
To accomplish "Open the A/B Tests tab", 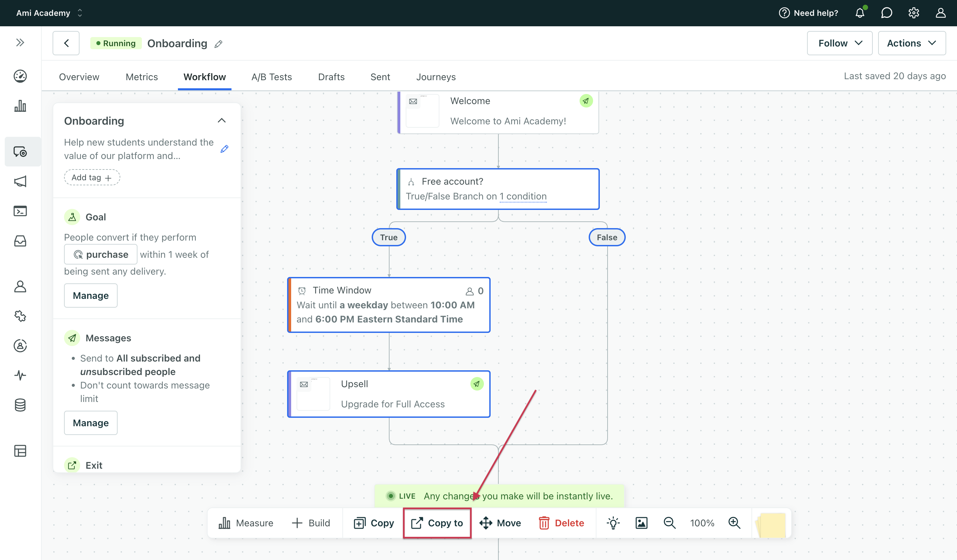I will pos(272,77).
